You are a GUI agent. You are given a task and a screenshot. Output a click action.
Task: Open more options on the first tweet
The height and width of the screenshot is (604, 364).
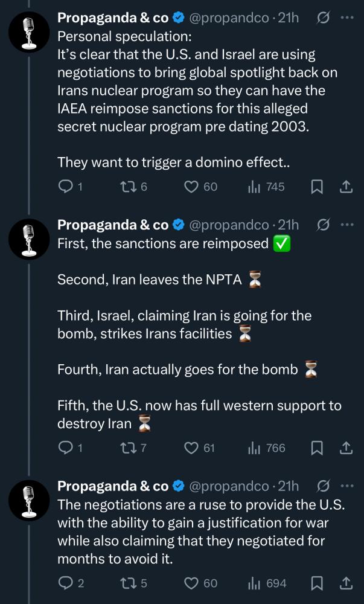(x=347, y=18)
